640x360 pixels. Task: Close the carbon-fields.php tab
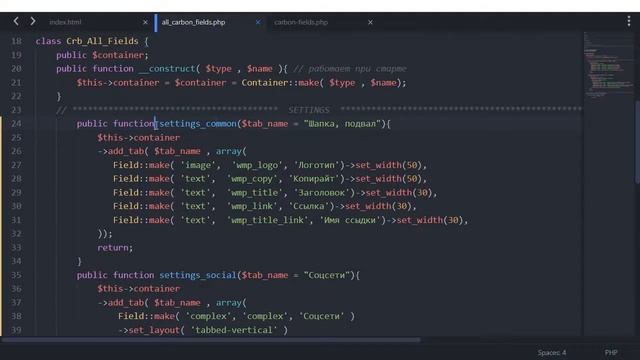[x=370, y=22]
